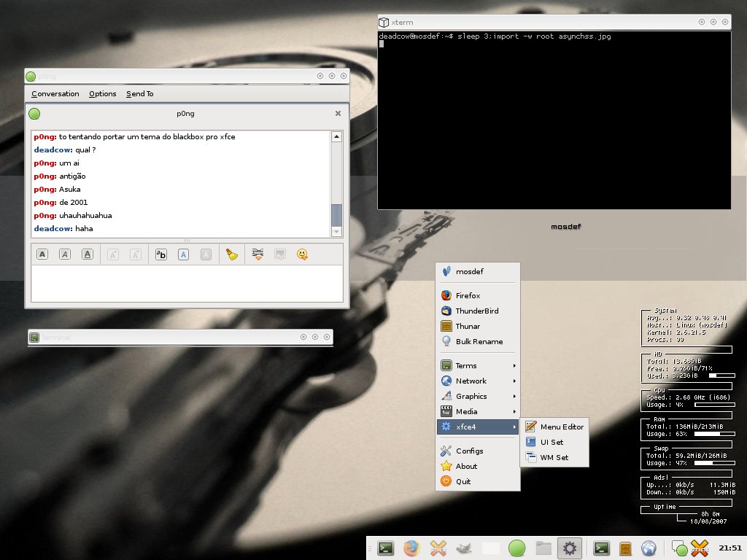Open WM Set in xfce4 submenu

(x=554, y=457)
